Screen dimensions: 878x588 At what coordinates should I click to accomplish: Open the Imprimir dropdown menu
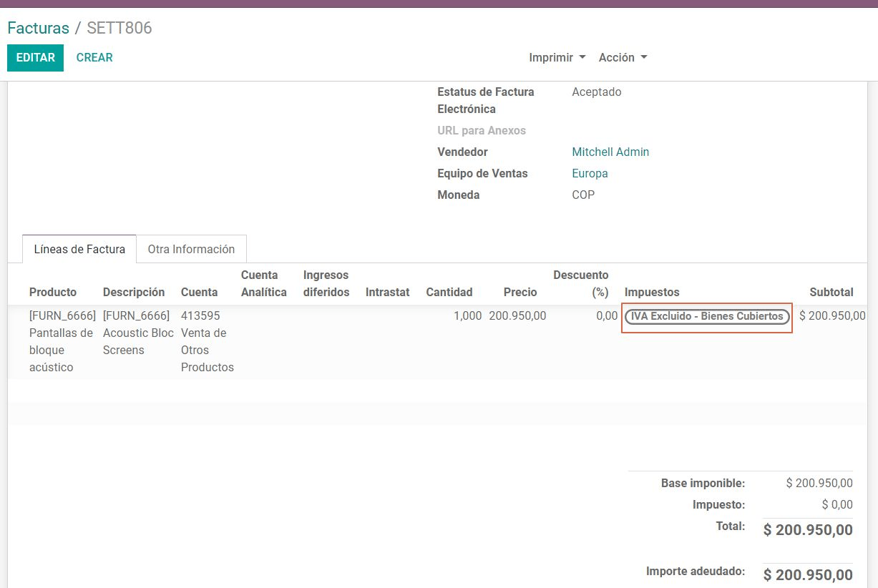point(551,57)
